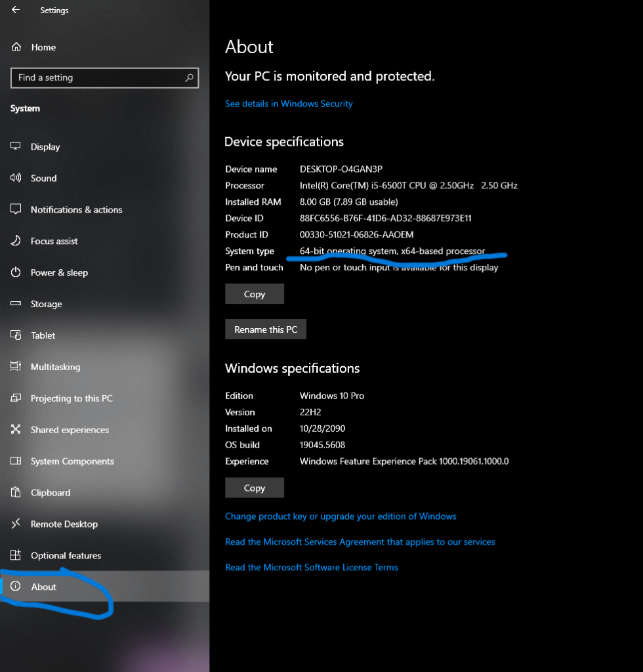Select Notifications & actions in sidebar
The width and height of the screenshot is (643, 672).
coord(104,209)
